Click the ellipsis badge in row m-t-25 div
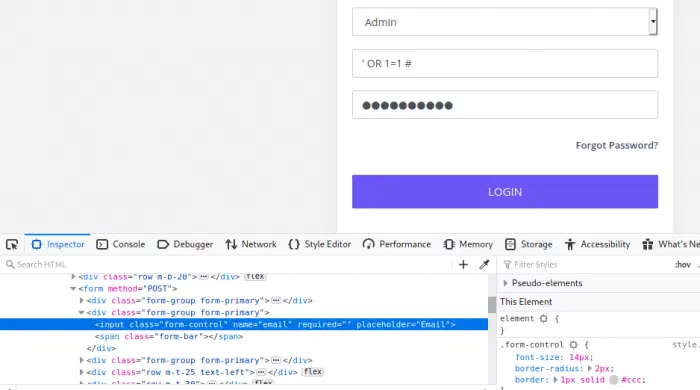700x390 pixels. (x=261, y=372)
